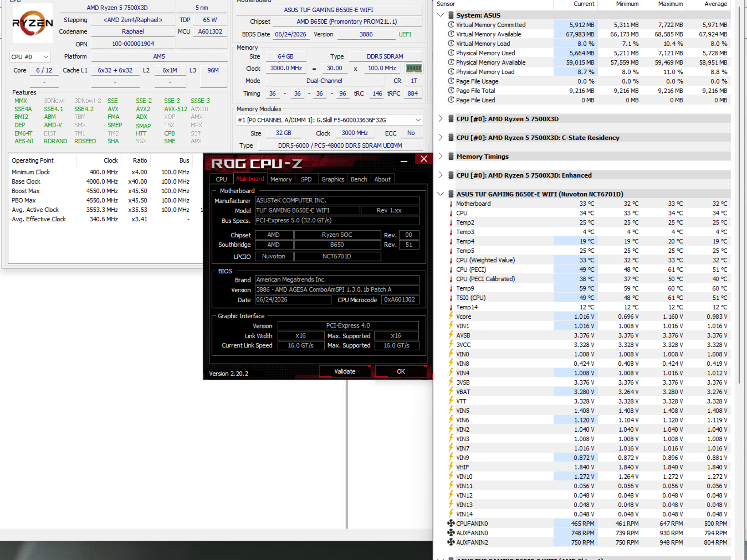Click the Validate button in CPU-Z
747x560 pixels.
pyautogui.click(x=345, y=371)
